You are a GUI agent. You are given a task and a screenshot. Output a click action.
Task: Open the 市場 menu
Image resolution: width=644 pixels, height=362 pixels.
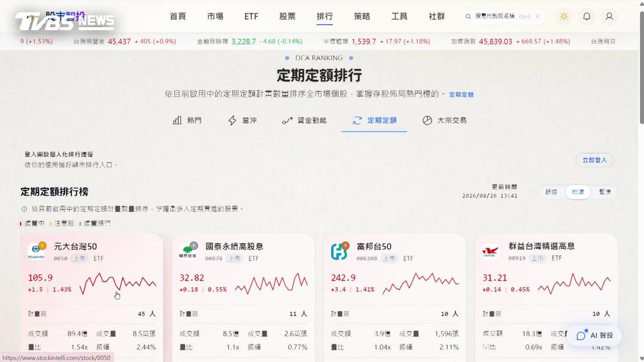(215, 16)
